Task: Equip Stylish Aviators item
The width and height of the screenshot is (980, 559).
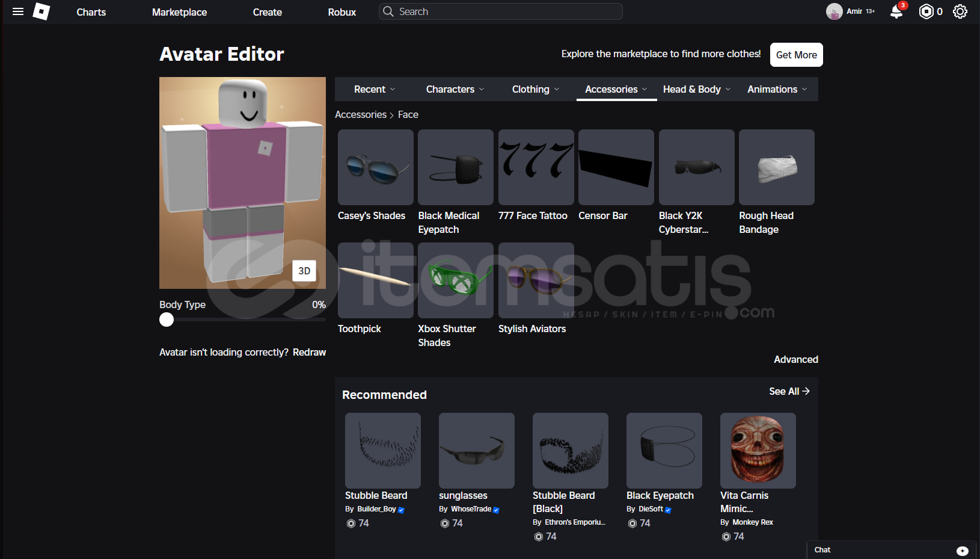Action: pyautogui.click(x=536, y=280)
